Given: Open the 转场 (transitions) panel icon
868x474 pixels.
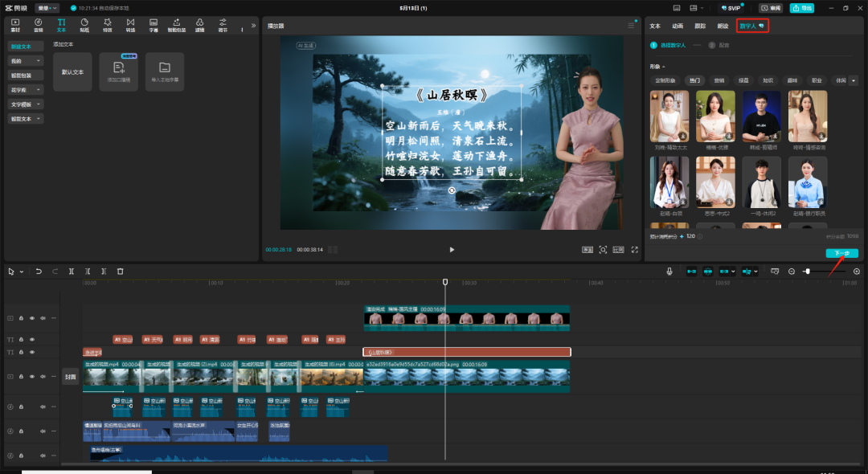Looking at the screenshot, I should (x=130, y=25).
